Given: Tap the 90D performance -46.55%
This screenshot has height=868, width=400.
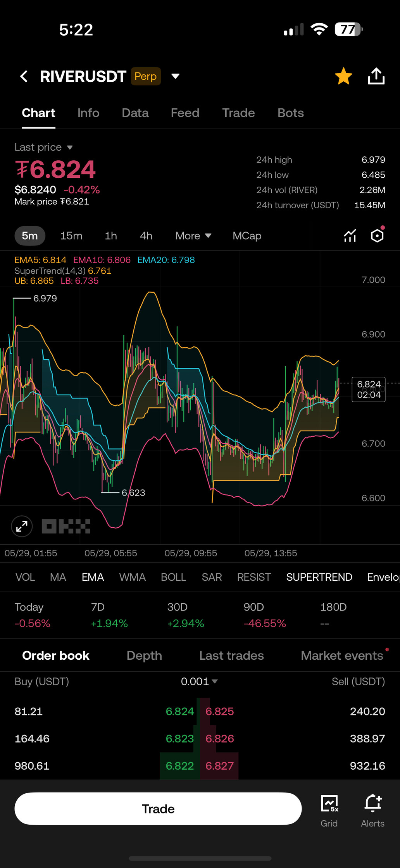Looking at the screenshot, I should [x=265, y=623].
